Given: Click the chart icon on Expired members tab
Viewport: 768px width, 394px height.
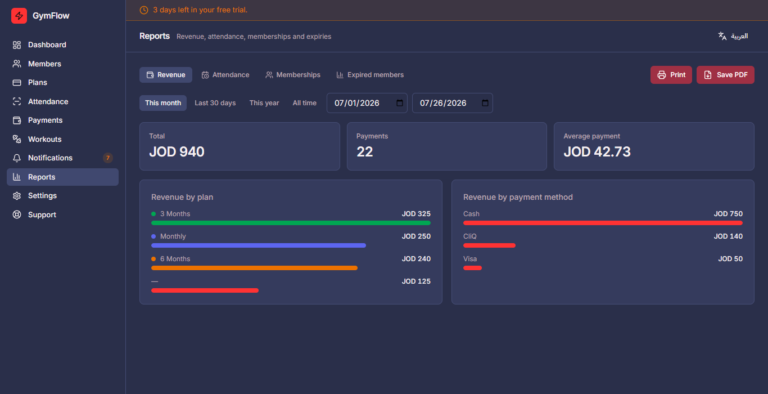Looking at the screenshot, I should click(x=339, y=75).
